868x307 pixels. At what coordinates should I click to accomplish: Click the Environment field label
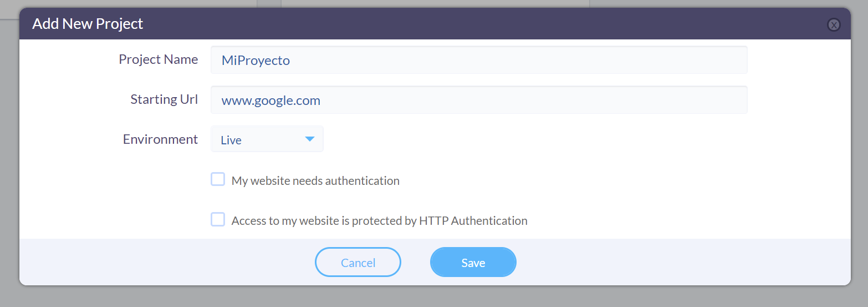tap(160, 139)
